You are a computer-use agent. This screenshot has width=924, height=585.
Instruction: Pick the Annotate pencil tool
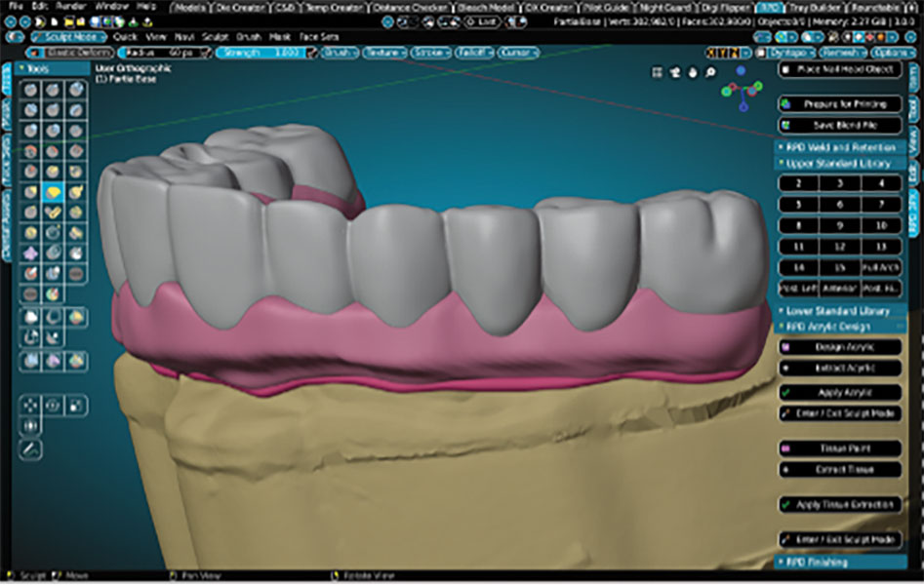click(x=32, y=448)
